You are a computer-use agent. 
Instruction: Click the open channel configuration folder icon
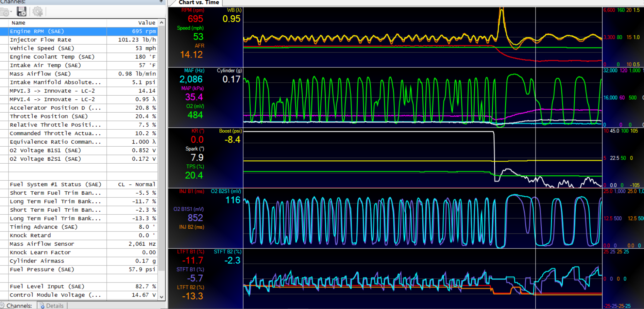5,12
